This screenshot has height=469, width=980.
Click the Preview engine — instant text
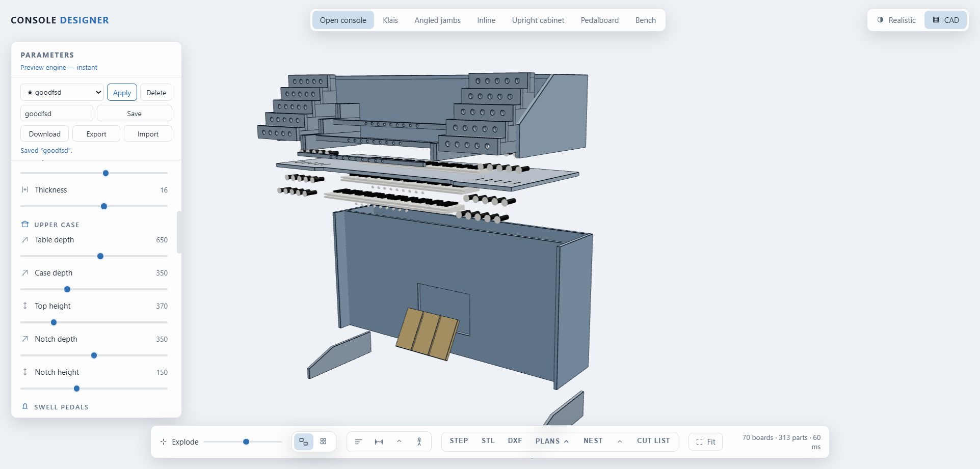pyautogui.click(x=59, y=67)
